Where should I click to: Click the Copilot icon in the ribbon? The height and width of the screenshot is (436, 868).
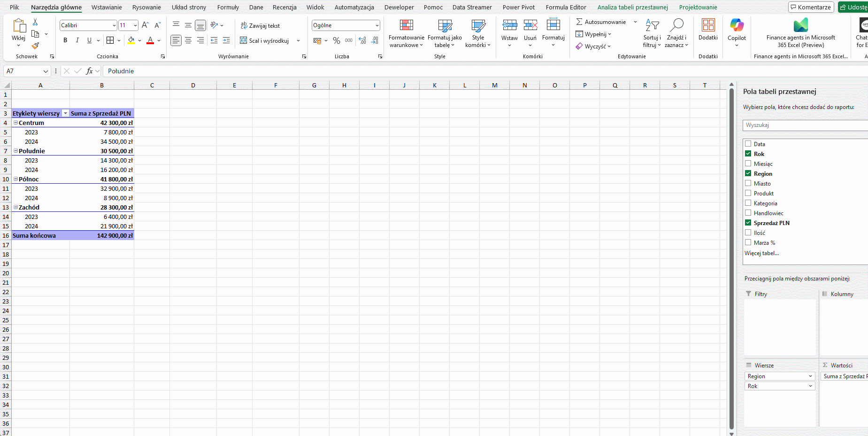coord(736,29)
